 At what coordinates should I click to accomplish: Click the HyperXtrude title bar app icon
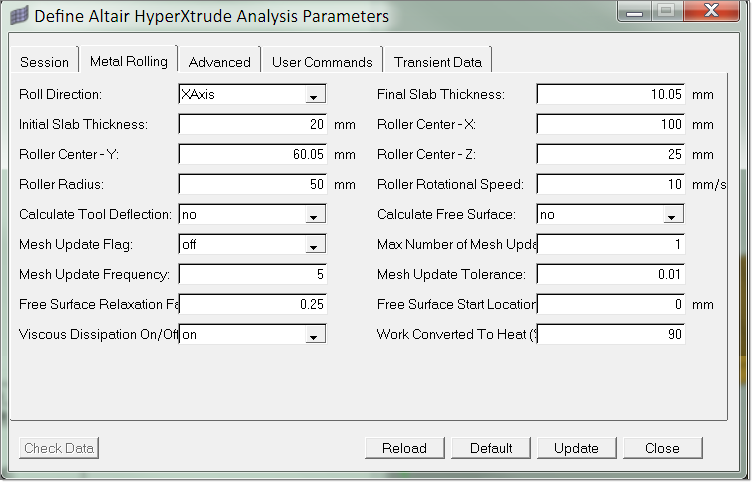[x=18, y=16]
